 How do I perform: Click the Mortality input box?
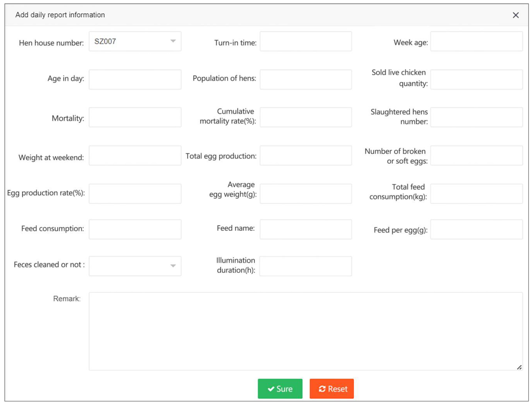click(x=135, y=117)
